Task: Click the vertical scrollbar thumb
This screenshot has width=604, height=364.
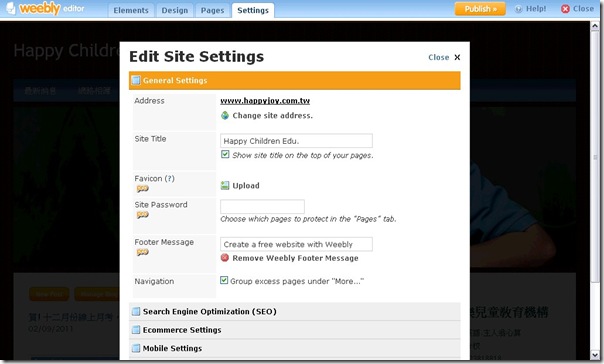Action: click(x=595, y=157)
